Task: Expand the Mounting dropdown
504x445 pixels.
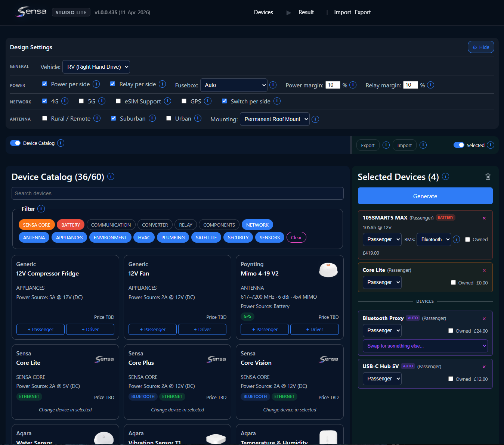Action: 274,119
